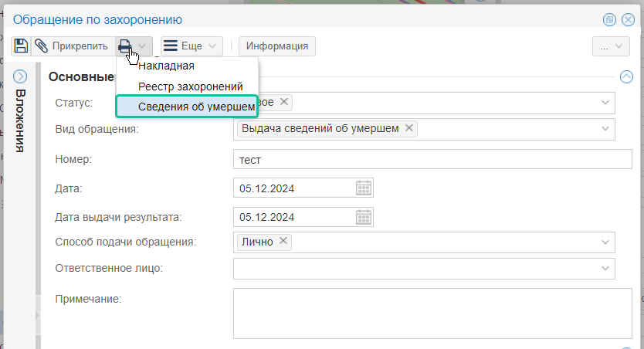Choose Накладная from print menu

coord(166,66)
